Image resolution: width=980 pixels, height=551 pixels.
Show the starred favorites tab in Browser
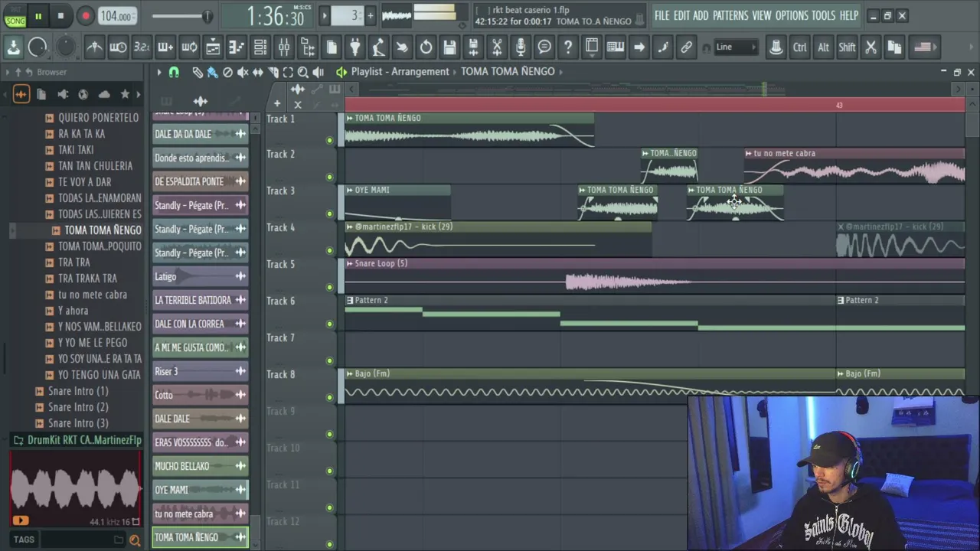pos(125,95)
